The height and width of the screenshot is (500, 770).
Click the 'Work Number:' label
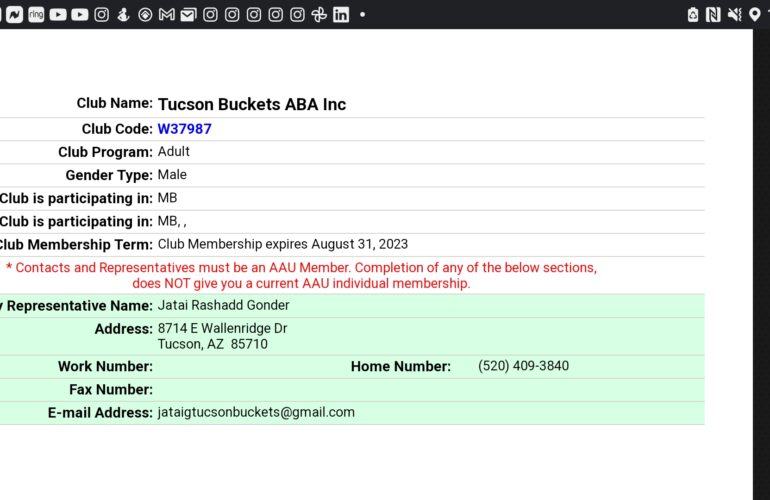[106, 366]
